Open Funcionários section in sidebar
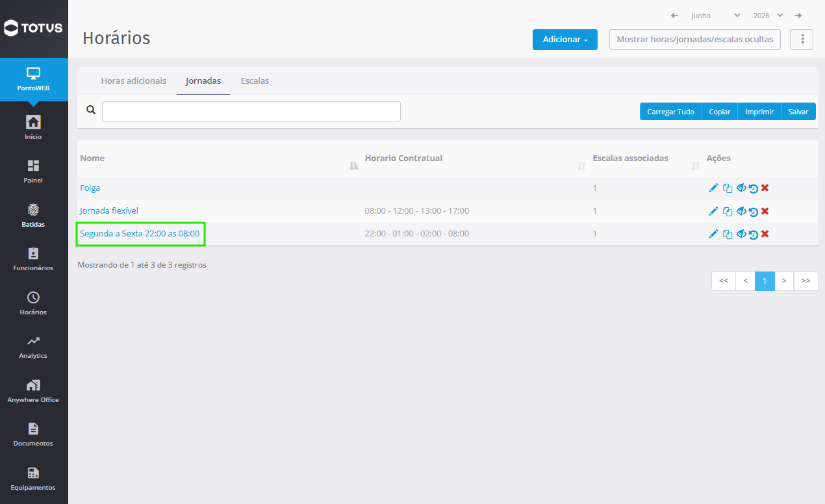Image resolution: width=825 pixels, height=504 pixels. click(33, 259)
